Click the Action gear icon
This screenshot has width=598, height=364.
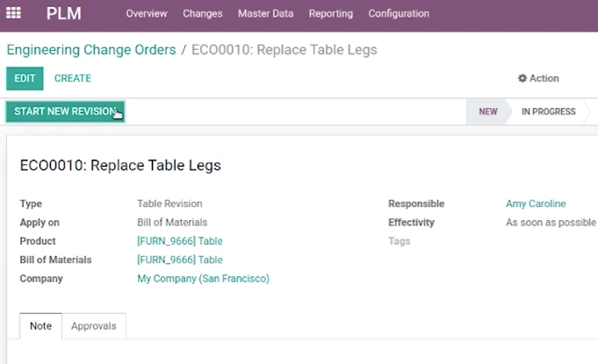522,78
